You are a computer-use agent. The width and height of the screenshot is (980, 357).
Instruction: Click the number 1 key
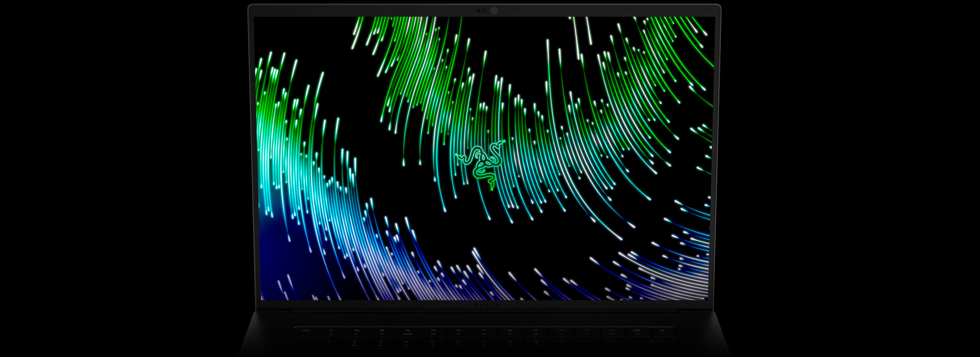328,343
